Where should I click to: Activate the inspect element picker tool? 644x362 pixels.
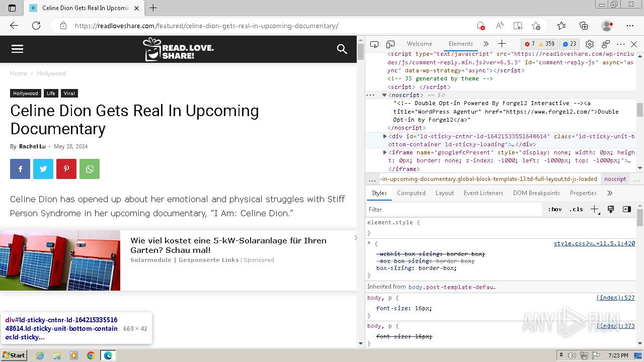(374, 44)
